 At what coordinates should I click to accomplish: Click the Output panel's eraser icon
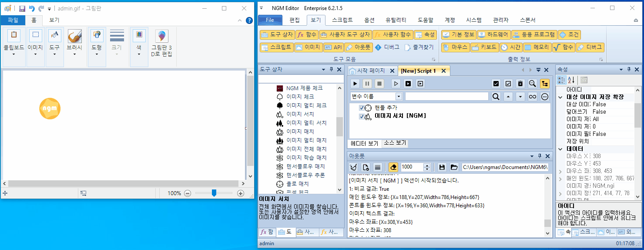(x=393, y=167)
